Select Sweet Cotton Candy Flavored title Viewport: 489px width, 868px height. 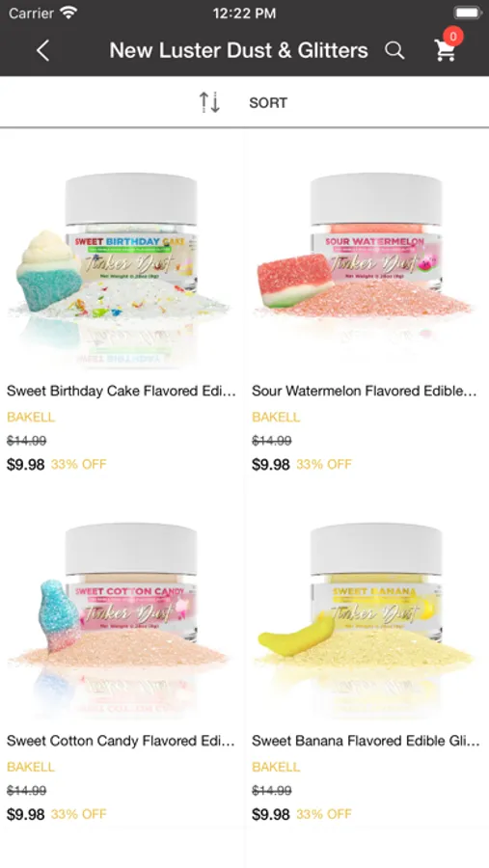(121, 741)
